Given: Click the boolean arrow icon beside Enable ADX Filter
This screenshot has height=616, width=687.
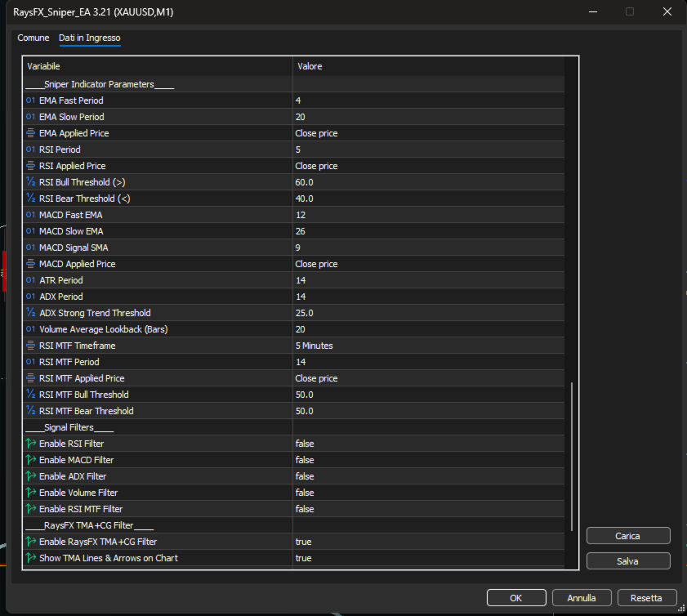Looking at the screenshot, I should coord(31,476).
